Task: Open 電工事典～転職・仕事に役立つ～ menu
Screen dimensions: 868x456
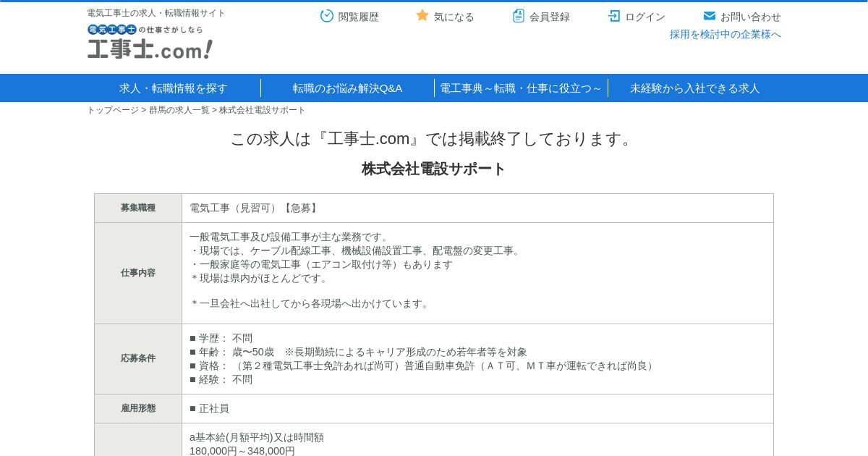Action: pos(521,88)
